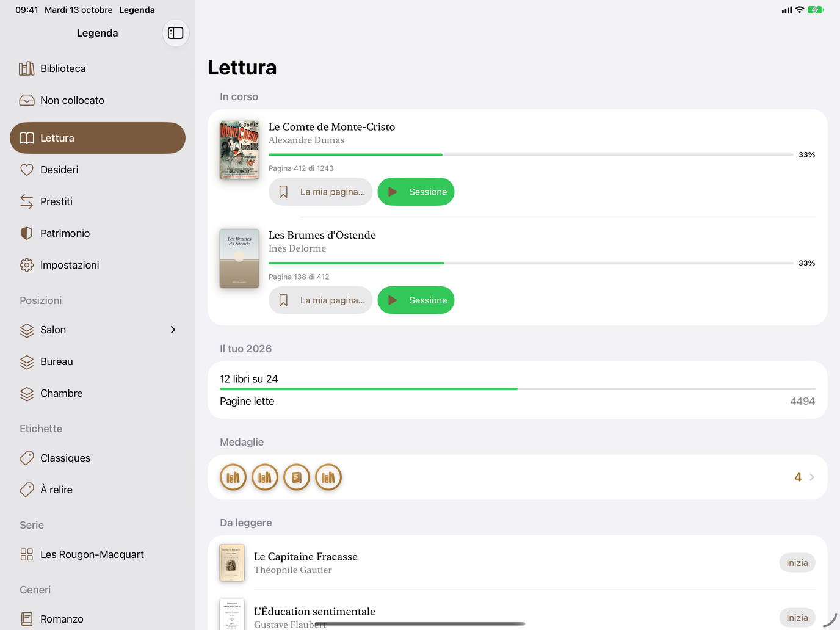The width and height of the screenshot is (840, 630).
Task: Open Le Capitaine Fracasse cover thumbnail
Action: [x=232, y=563]
